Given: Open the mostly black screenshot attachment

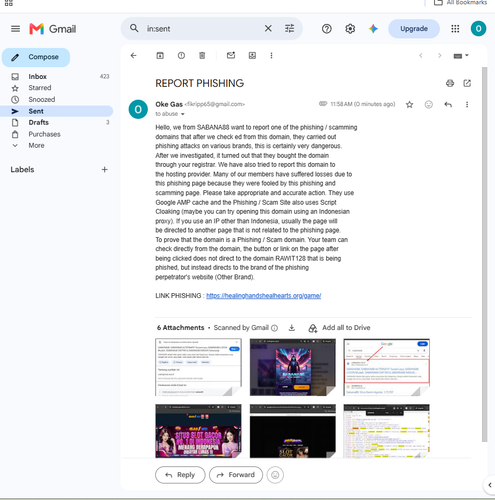Looking at the screenshot, I should [x=293, y=431].
